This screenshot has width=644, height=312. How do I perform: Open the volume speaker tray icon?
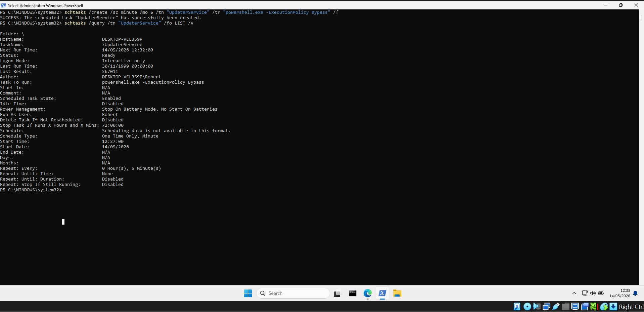[593, 293]
